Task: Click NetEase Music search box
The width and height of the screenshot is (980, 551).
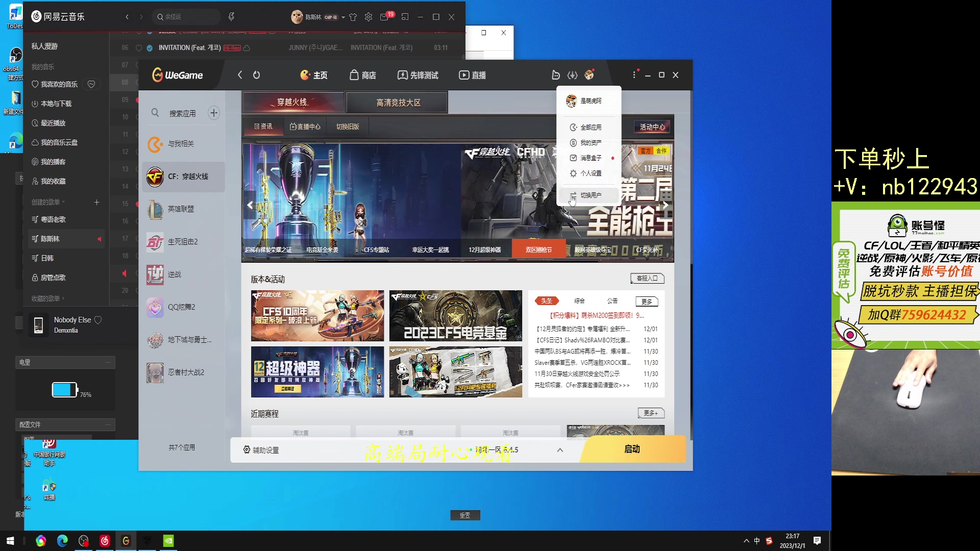Action: pyautogui.click(x=186, y=17)
